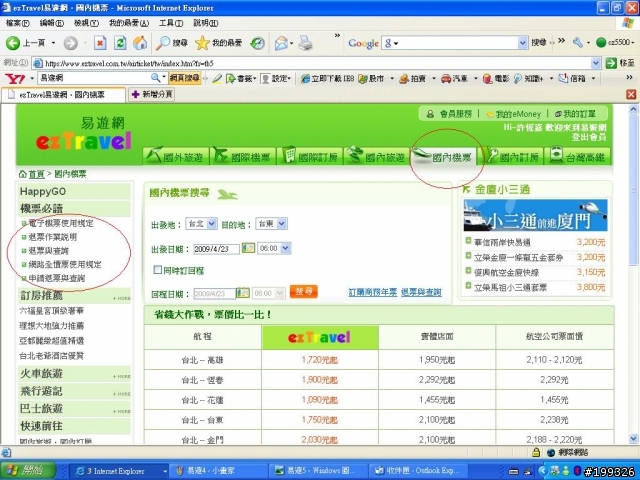
Task: Select the 國內旅遊 navigation tab
Action: click(x=376, y=156)
